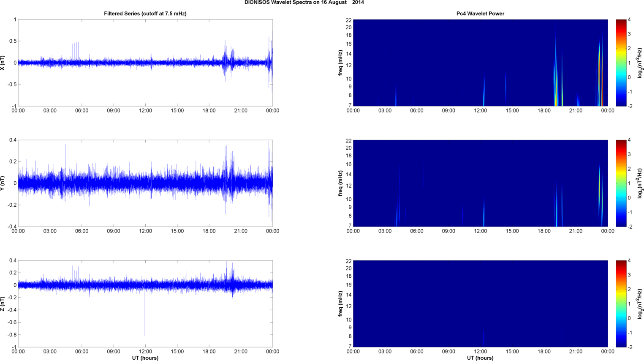Click the '18:00' tick under the Y series plot
The height and width of the screenshot is (361, 644).
(209, 231)
